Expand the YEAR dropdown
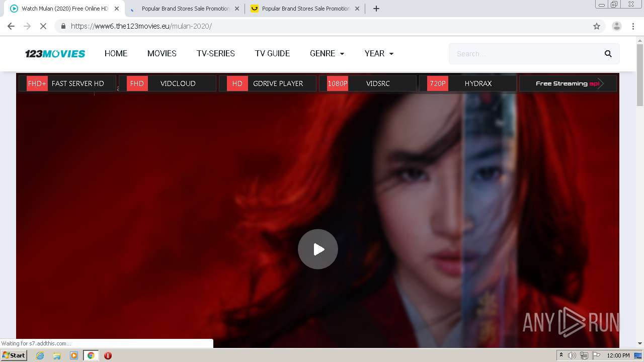Screen dimensions: 644x362 (379, 53)
